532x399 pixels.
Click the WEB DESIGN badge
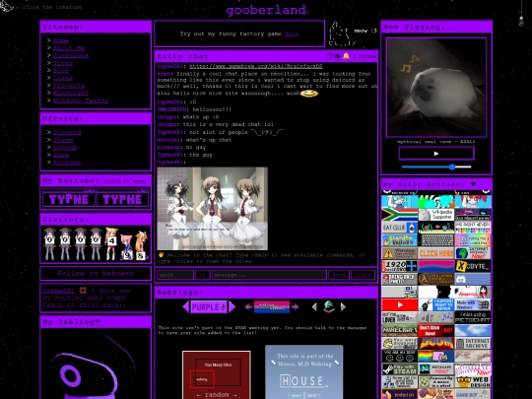pos(473,382)
